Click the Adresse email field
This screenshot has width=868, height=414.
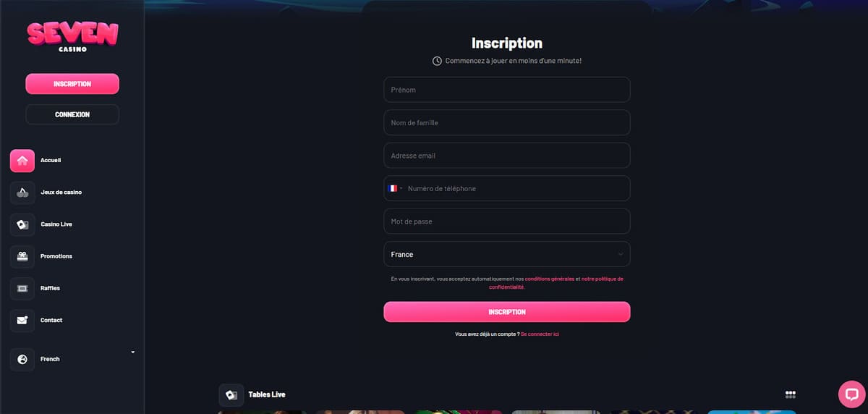506,156
